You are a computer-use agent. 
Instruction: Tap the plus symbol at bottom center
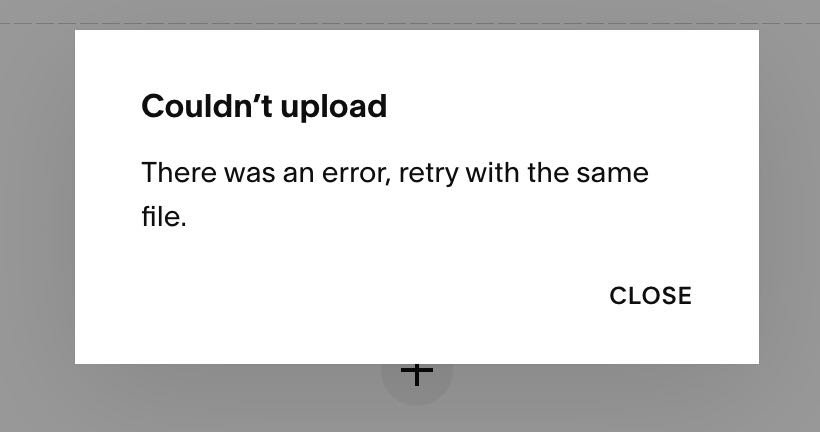coord(417,373)
